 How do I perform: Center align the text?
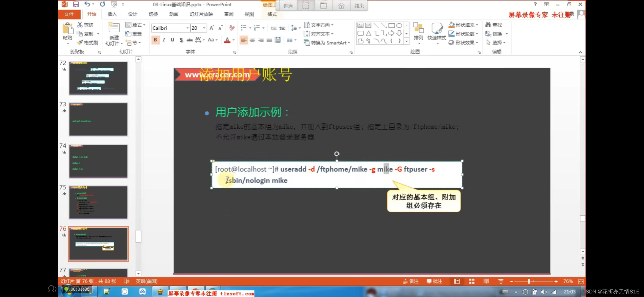252,40
